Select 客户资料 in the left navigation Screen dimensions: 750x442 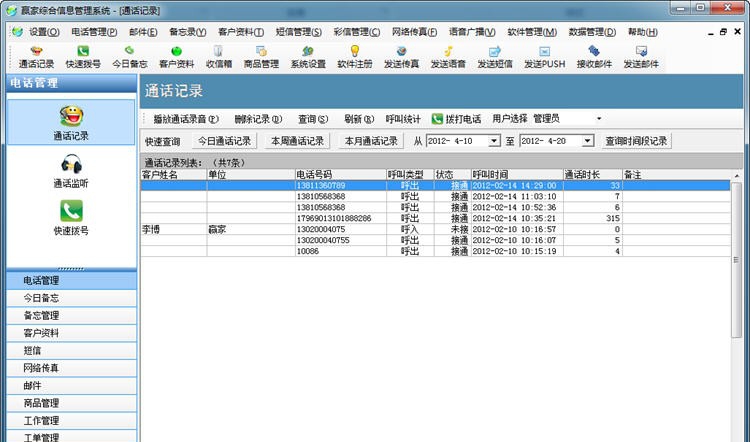point(72,333)
